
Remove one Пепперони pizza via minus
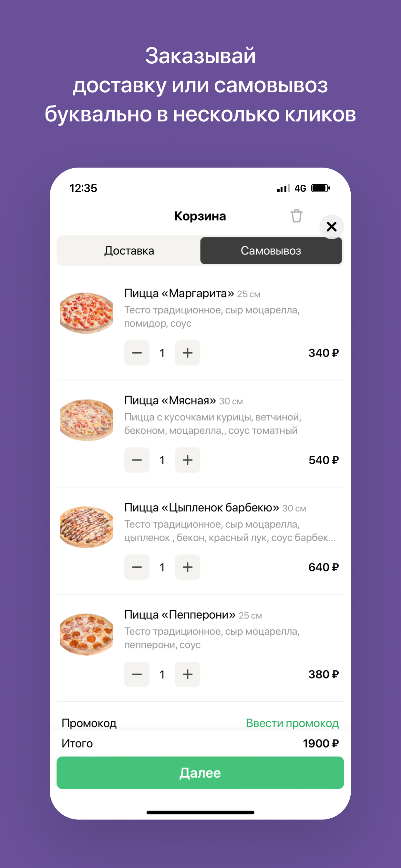pyautogui.click(x=137, y=674)
